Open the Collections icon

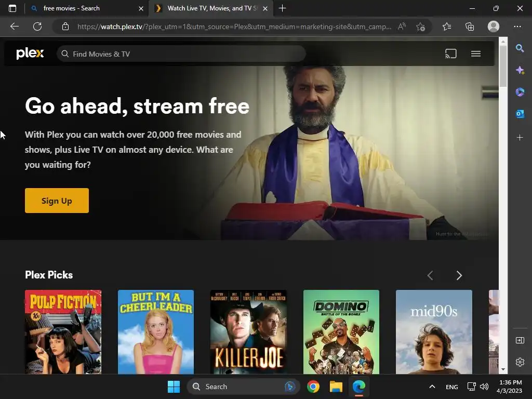[470, 26]
